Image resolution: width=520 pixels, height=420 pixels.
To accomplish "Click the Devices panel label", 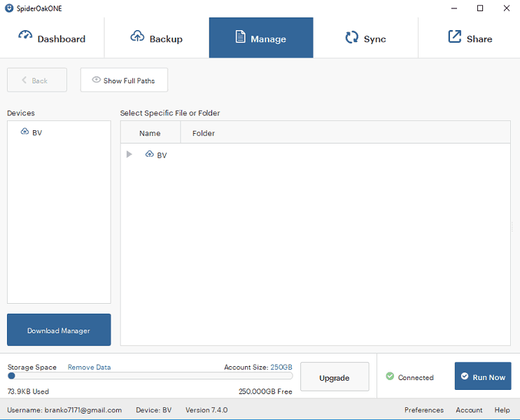I will [21, 113].
